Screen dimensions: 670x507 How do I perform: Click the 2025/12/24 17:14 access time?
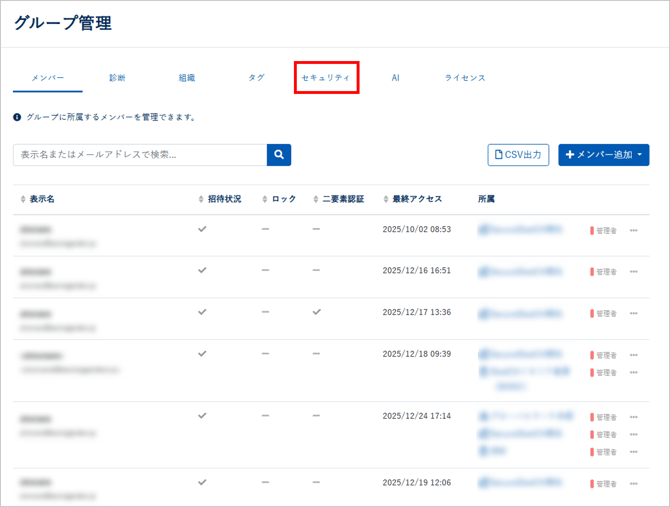coord(417,416)
